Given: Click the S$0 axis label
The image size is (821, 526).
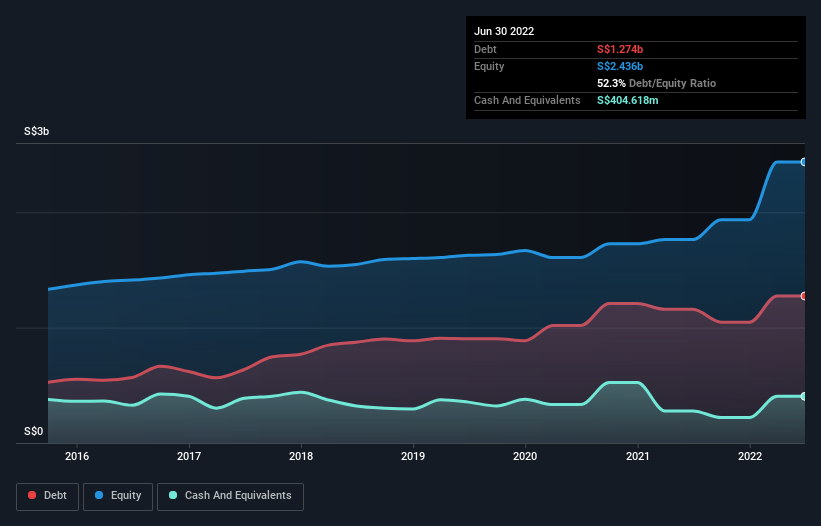Looking at the screenshot, I should [34, 431].
